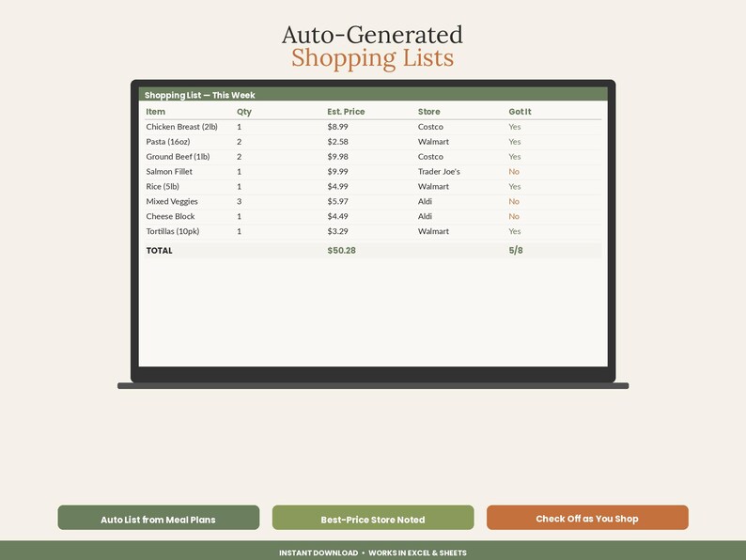Image resolution: width=746 pixels, height=560 pixels.
Task: Select the Ground Beef (1lb) item cell
Action: pos(178,157)
